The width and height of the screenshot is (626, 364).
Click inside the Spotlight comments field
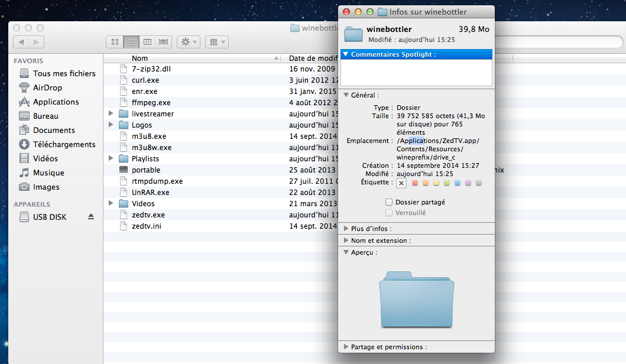[416, 73]
